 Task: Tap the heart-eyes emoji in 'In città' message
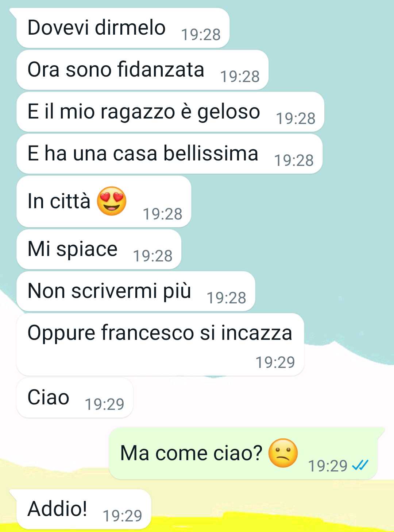click(x=112, y=201)
